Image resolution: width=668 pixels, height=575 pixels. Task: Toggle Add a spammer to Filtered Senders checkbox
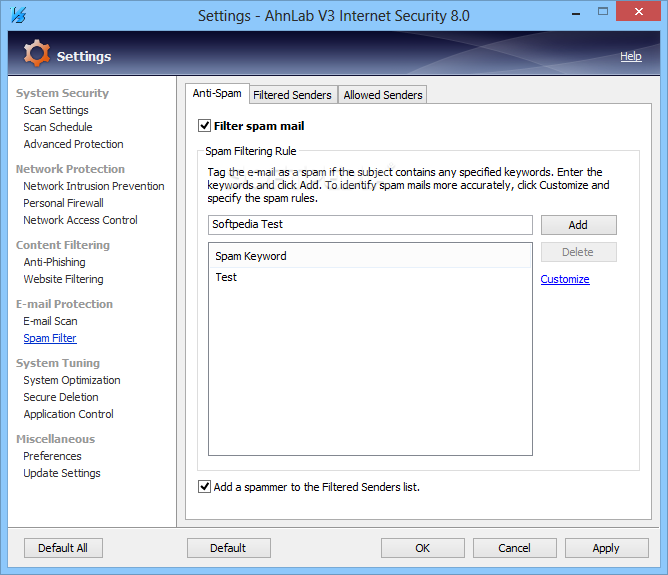[x=204, y=487]
